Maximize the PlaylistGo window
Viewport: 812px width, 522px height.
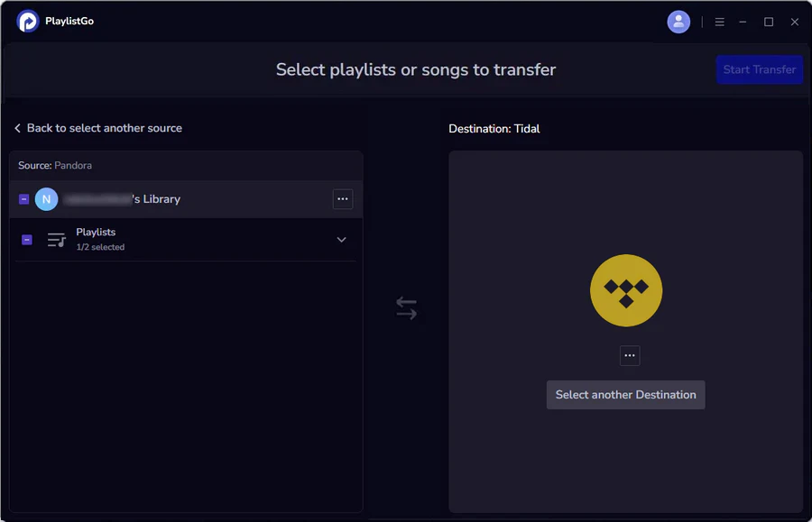[x=769, y=22]
